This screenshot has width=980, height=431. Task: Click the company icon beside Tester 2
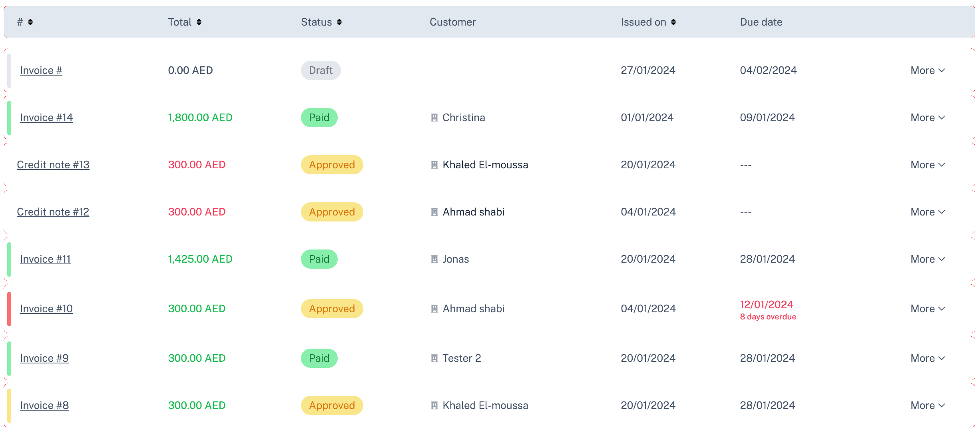point(434,358)
